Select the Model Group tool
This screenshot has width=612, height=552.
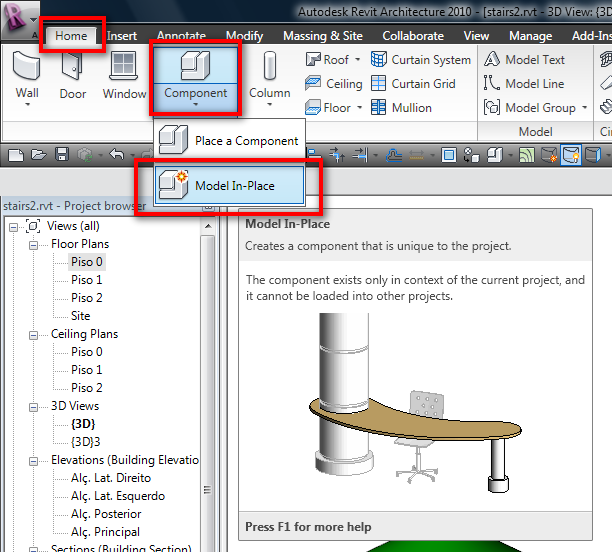coord(530,107)
